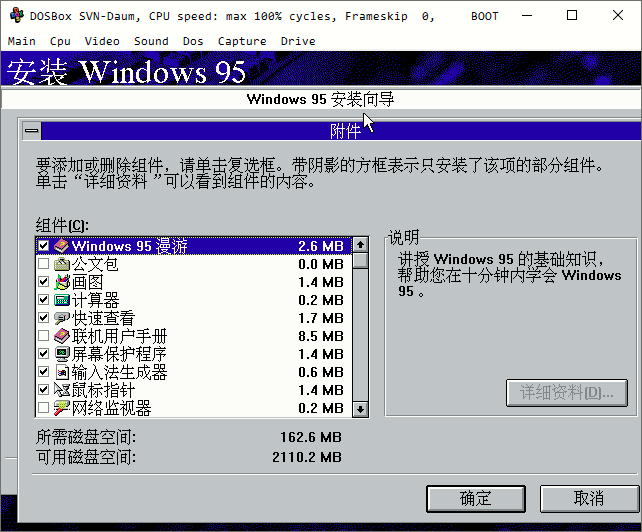Click the 2110.2 MB available space value
Screen dimensions: 642x532
(x=307, y=457)
